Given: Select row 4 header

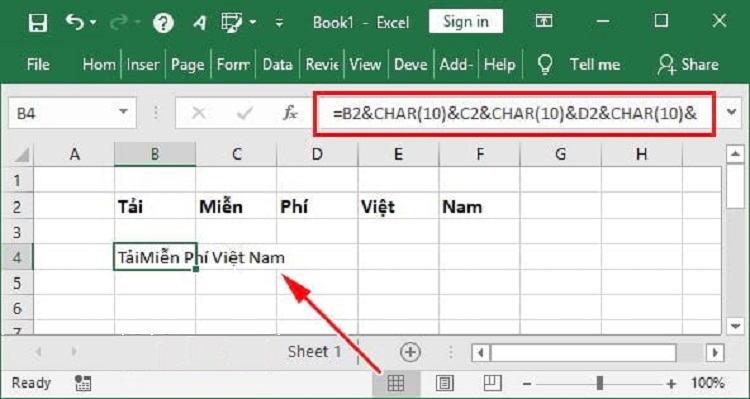Looking at the screenshot, I should coord(18,257).
